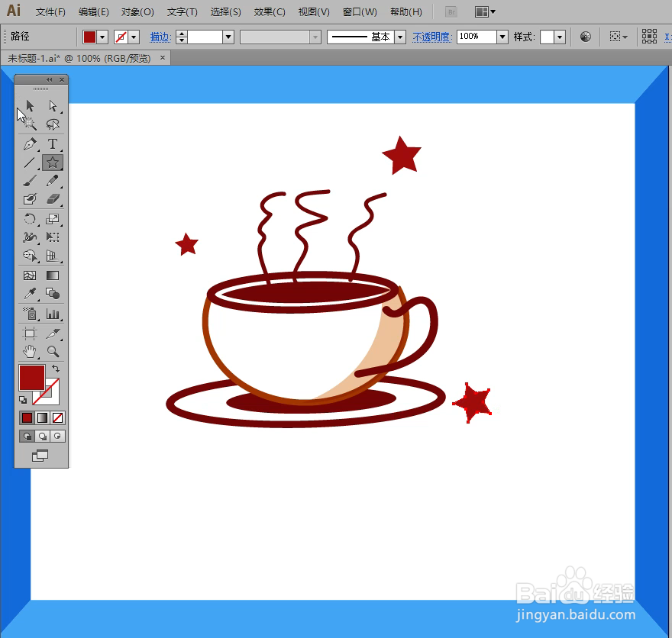Select the Gradient tool
The image size is (672, 638).
coord(52,275)
